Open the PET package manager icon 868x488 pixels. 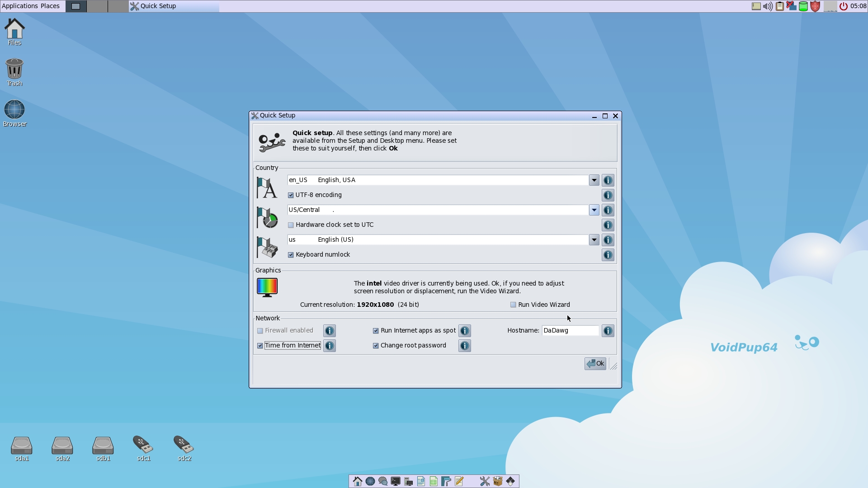pyautogui.click(x=498, y=481)
